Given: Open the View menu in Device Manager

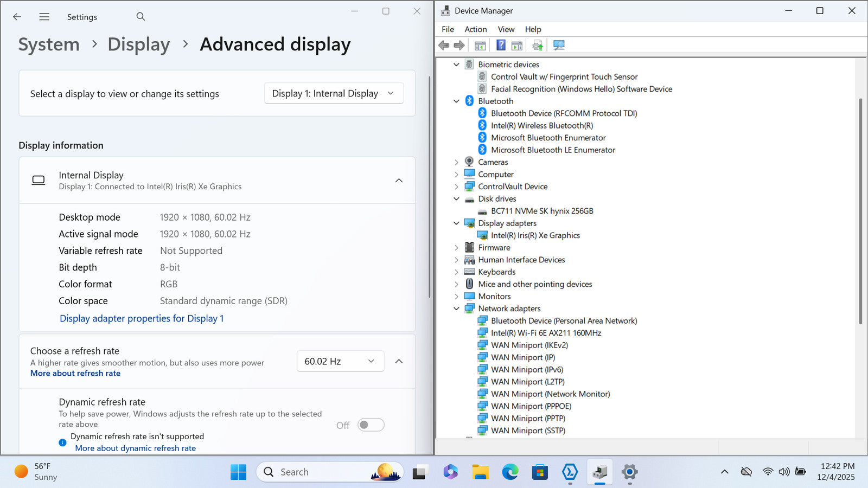Looking at the screenshot, I should (506, 29).
